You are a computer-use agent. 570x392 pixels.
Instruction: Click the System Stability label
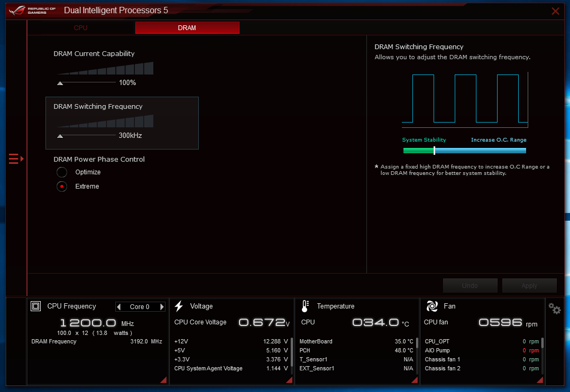click(x=424, y=140)
